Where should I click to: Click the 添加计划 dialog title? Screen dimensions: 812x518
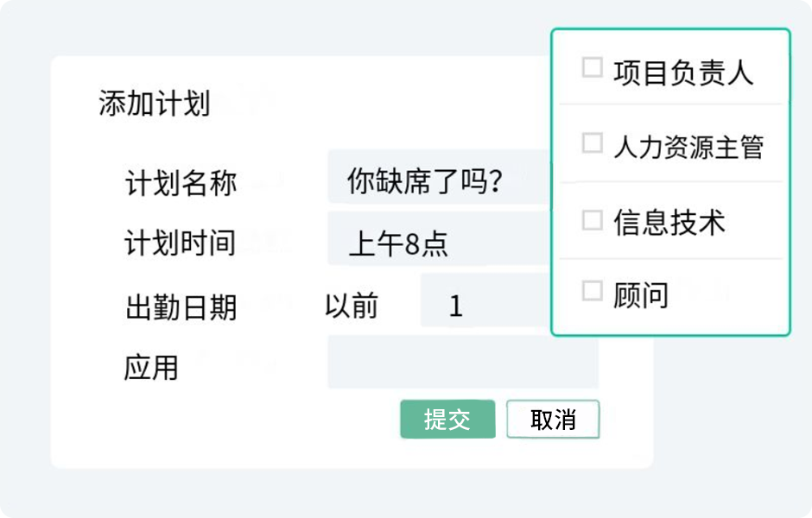pyautogui.click(x=155, y=104)
